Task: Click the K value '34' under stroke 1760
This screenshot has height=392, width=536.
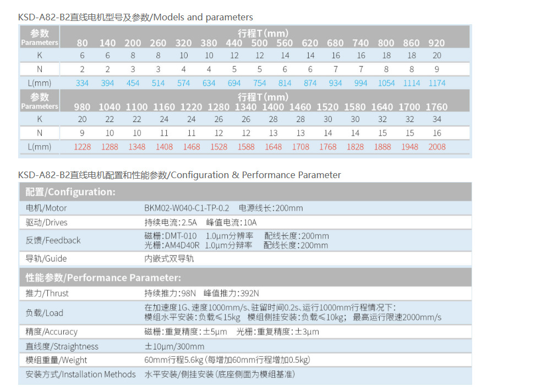Action: 437,119
